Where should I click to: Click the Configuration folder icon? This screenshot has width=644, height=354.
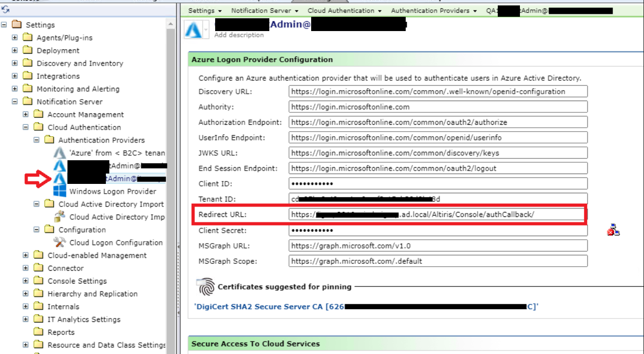coord(49,230)
